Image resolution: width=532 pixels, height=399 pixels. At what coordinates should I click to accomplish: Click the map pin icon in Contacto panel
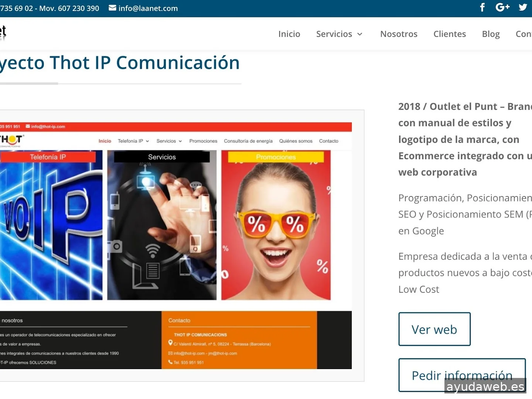click(170, 343)
